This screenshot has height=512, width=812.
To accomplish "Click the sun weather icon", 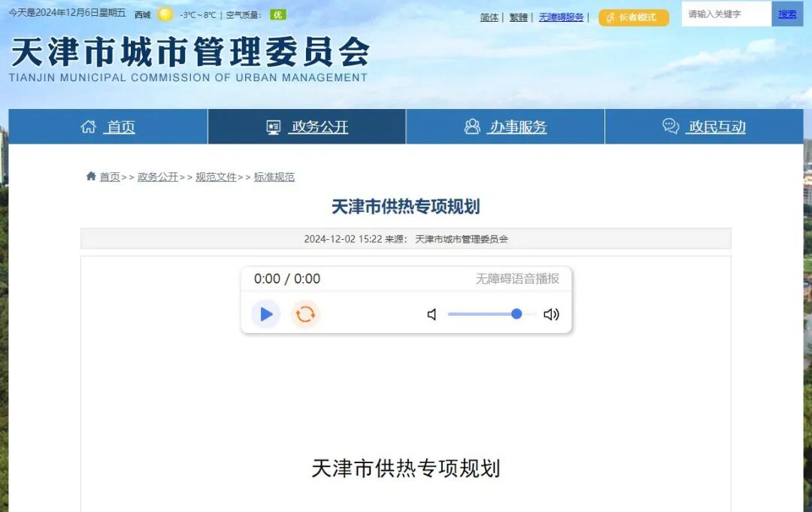I will point(165,14).
